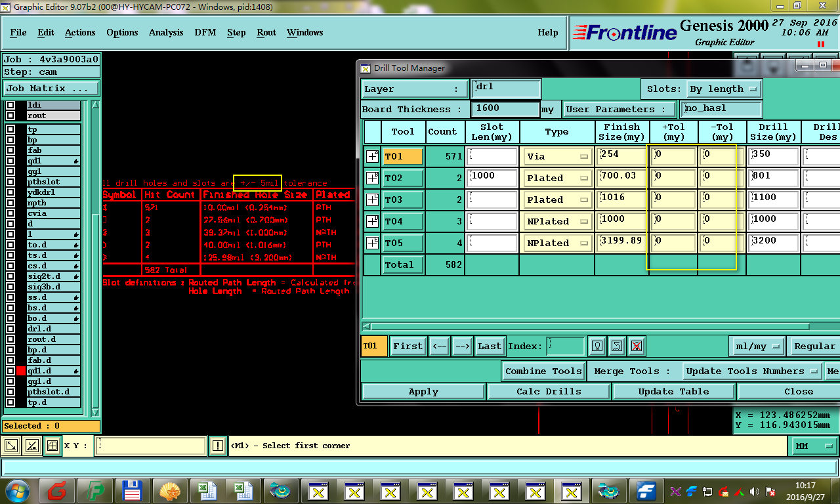The height and width of the screenshot is (504, 840).
Task: Open the blue floppy disk taskbar icon
Action: (x=133, y=491)
